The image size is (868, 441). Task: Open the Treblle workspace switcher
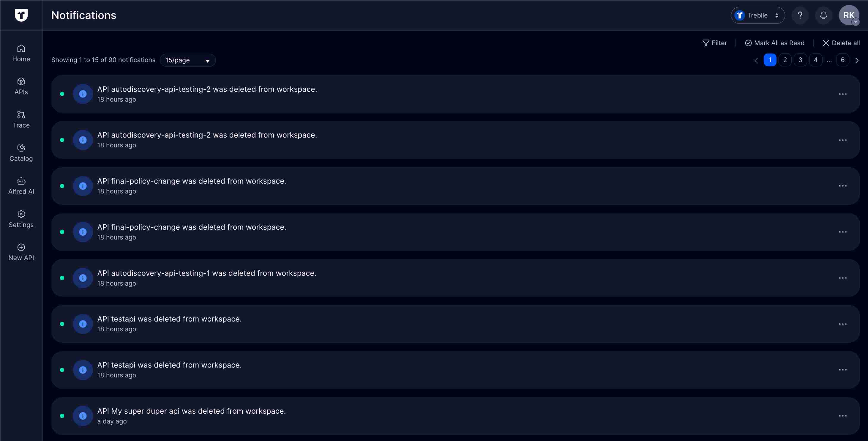coord(757,15)
